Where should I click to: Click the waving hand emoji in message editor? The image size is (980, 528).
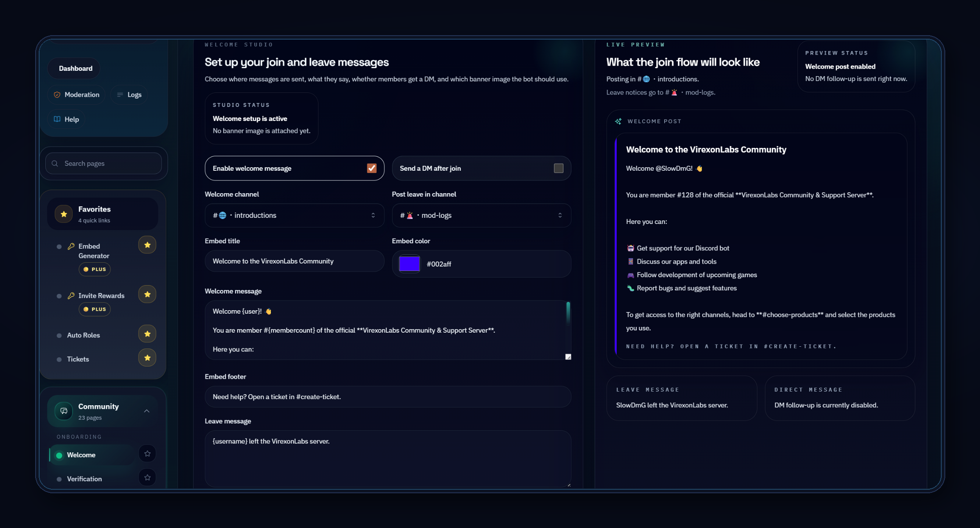tap(268, 312)
